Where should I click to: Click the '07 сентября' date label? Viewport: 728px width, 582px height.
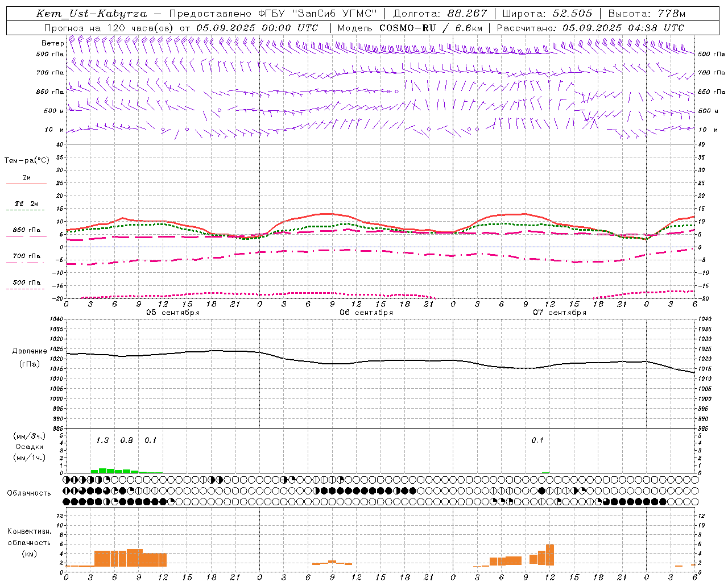(560, 313)
